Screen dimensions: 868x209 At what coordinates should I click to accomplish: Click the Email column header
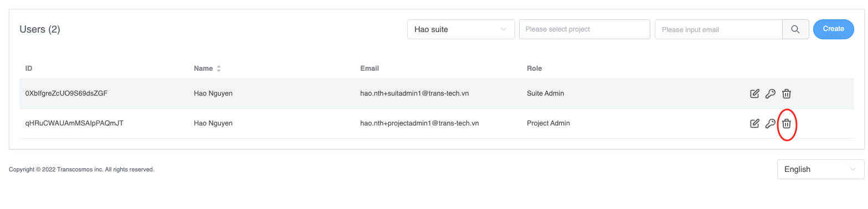tap(369, 69)
